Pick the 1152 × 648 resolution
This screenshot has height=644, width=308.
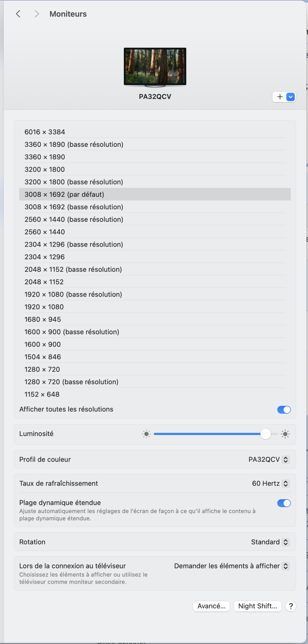click(x=42, y=394)
